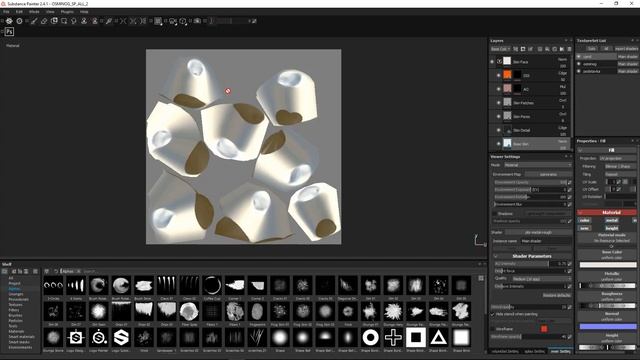The width and height of the screenshot is (640, 360).
Task: Select the plus-cross shape alpha
Action: (393, 338)
